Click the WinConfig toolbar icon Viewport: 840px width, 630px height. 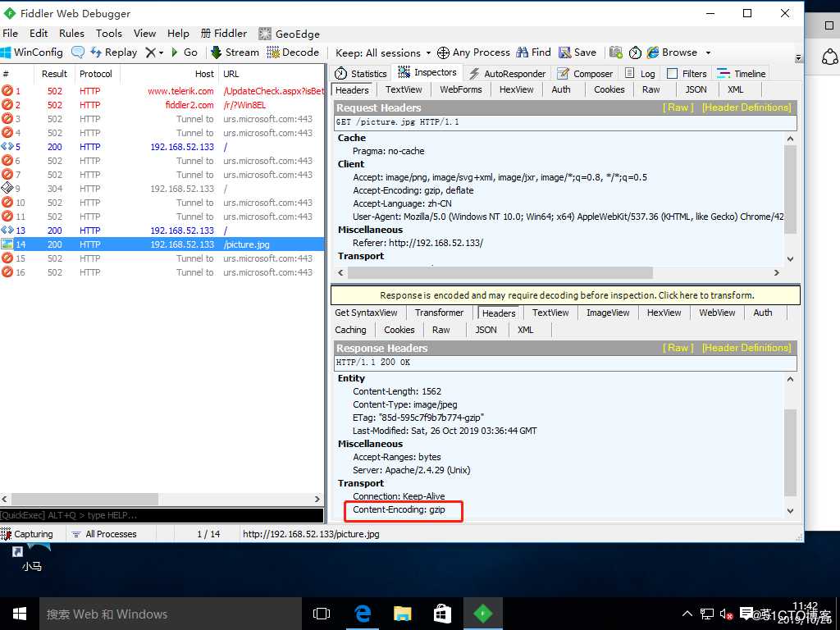[6, 52]
